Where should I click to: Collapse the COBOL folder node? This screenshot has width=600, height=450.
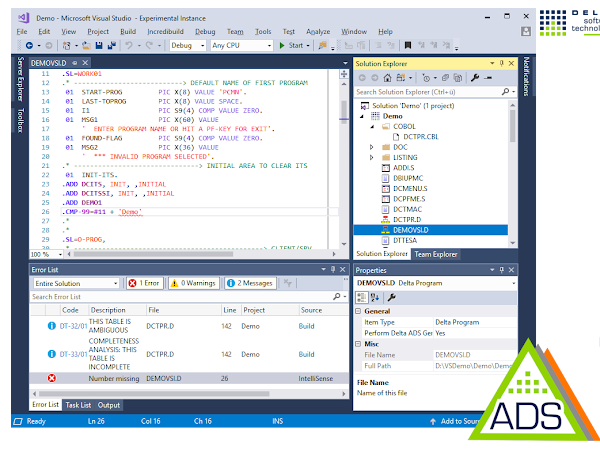point(372,127)
